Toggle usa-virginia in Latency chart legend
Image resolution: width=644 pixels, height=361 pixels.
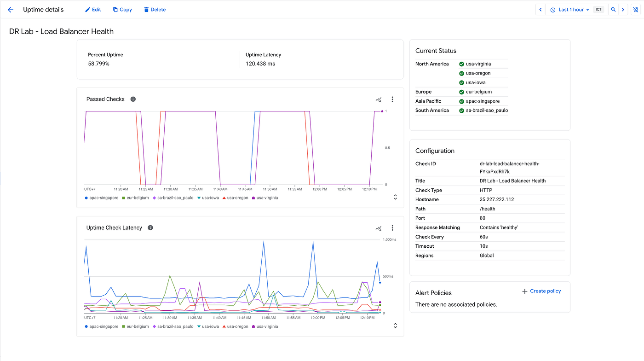point(265,326)
